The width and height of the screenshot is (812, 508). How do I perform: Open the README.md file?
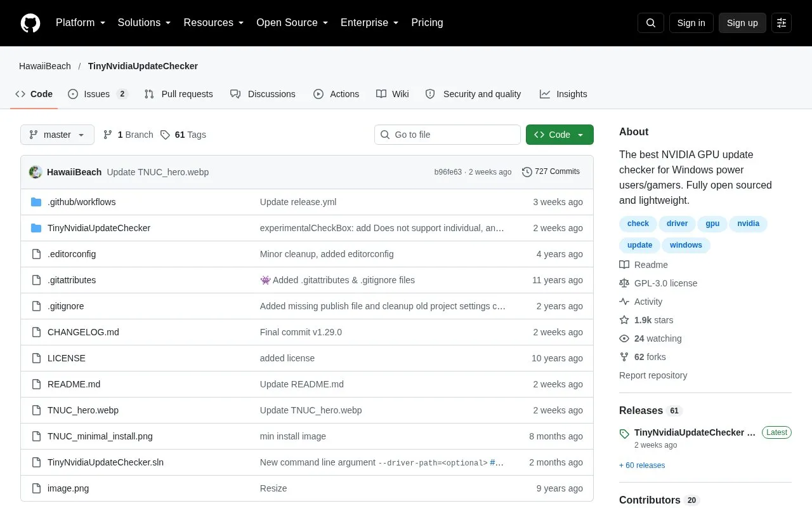click(74, 384)
